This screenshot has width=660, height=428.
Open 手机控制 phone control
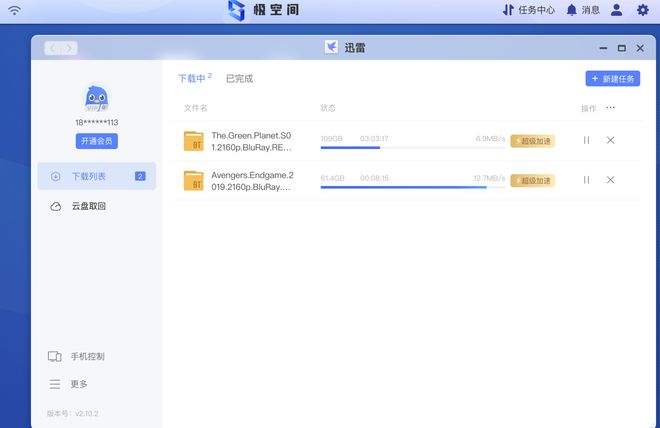[x=87, y=356]
